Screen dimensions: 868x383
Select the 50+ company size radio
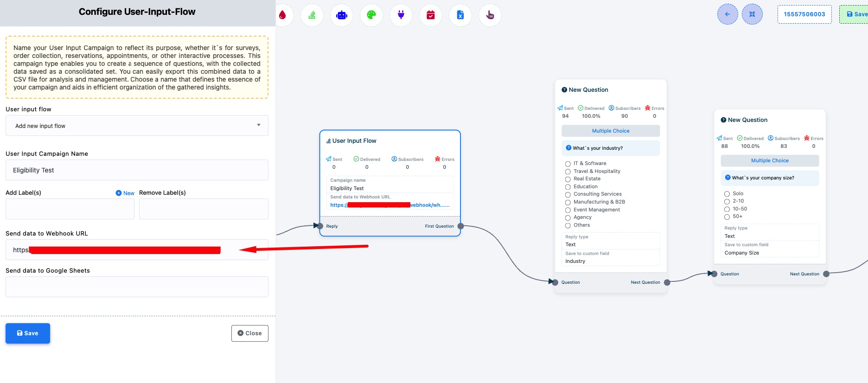click(x=727, y=217)
